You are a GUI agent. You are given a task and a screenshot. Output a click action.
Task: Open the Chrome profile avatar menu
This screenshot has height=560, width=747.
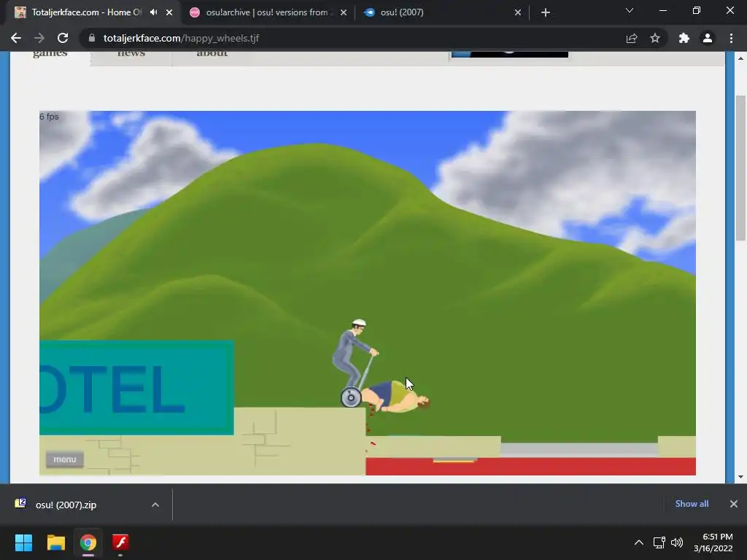pos(708,38)
